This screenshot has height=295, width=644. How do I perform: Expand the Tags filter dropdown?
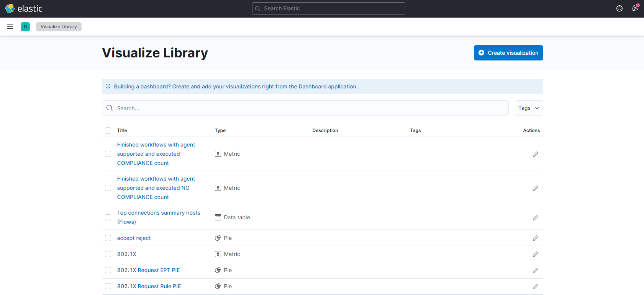(529, 108)
